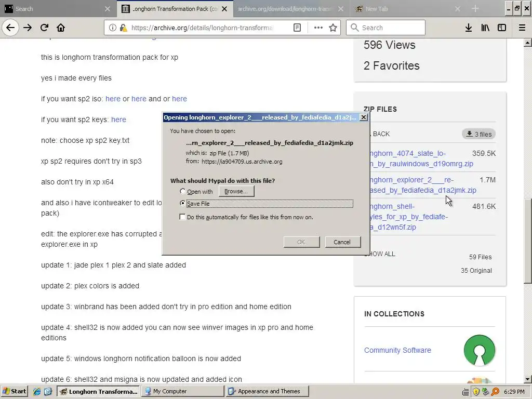Check Do this automatically for files

[182, 217]
